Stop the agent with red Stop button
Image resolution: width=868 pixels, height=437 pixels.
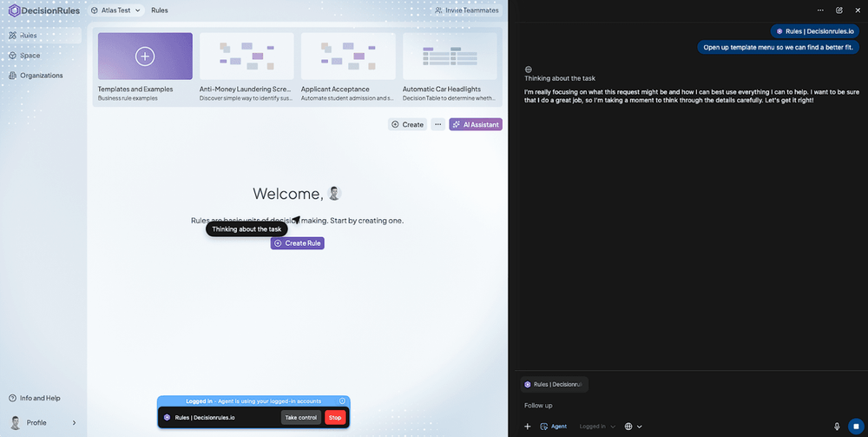tap(335, 418)
